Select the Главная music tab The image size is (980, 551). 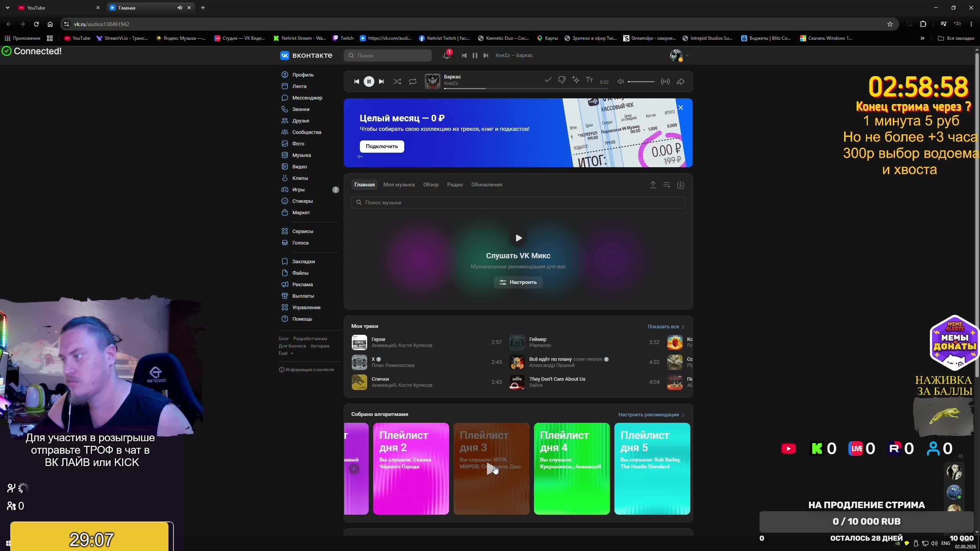(364, 184)
